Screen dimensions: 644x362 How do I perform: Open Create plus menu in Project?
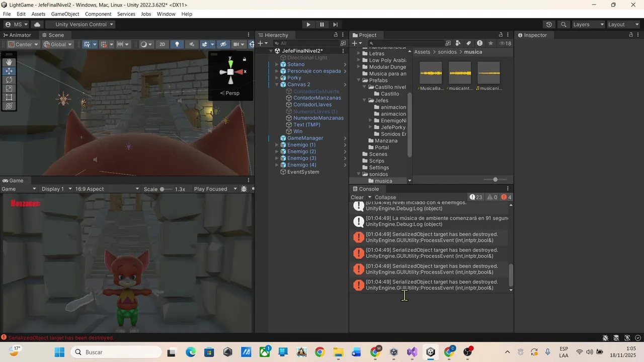tap(356, 43)
